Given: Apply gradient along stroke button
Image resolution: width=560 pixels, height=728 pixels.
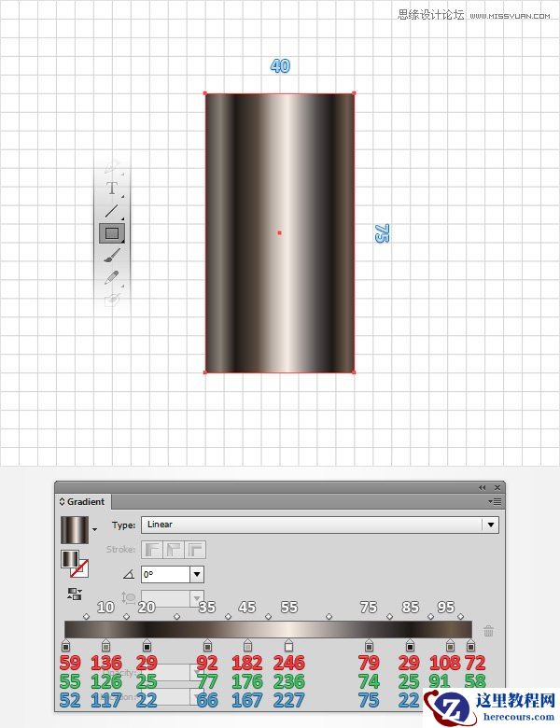Looking at the screenshot, I should [x=174, y=550].
